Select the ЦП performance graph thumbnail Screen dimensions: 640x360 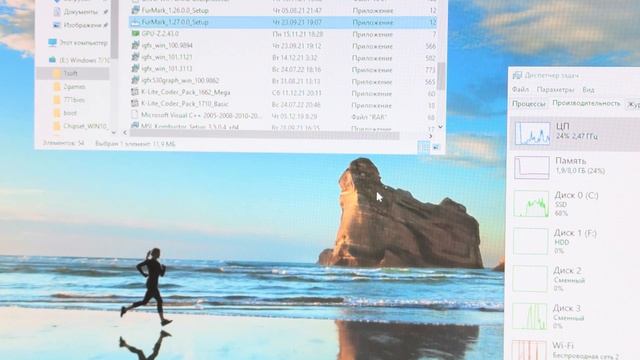tap(532, 133)
